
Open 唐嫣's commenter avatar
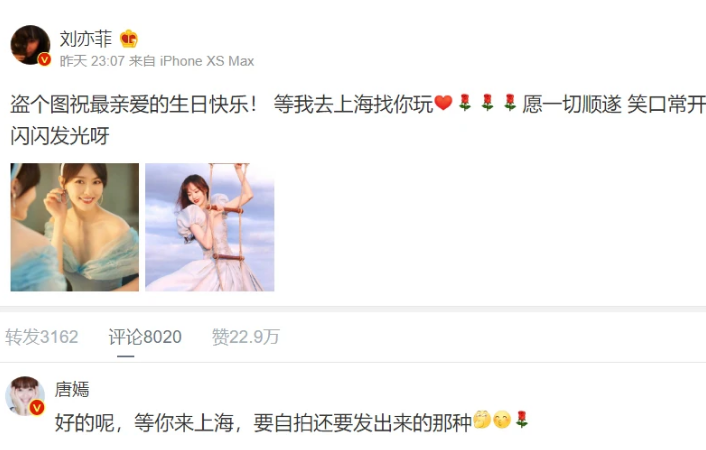25,396
